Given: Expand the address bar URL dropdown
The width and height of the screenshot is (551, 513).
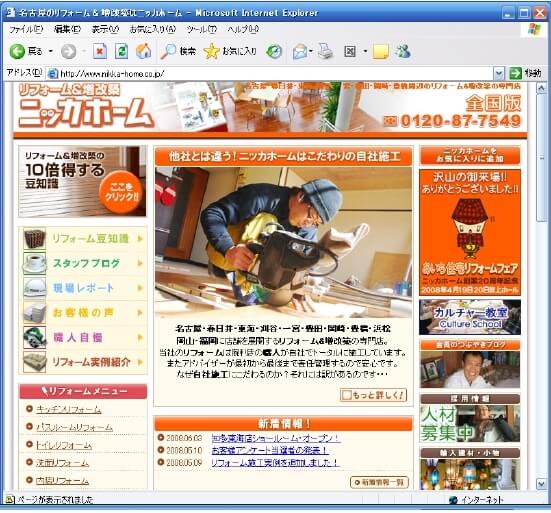Looking at the screenshot, I should pyautogui.click(x=499, y=73).
